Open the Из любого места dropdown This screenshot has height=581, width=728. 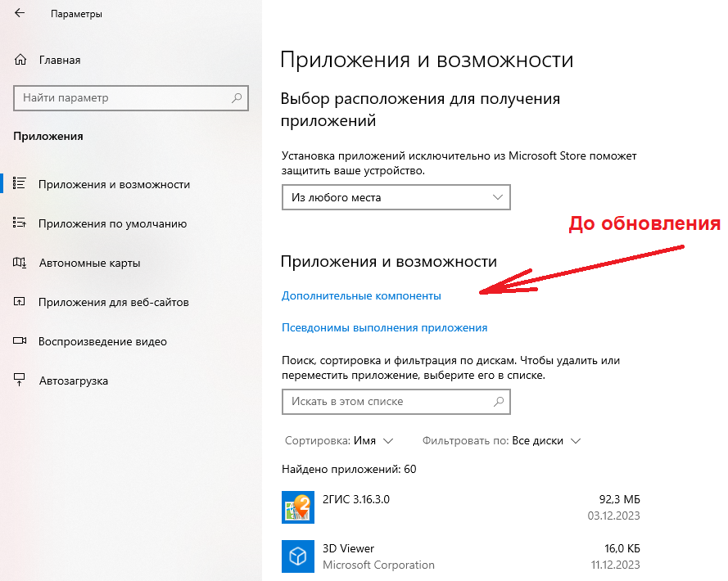(x=396, y=197)
